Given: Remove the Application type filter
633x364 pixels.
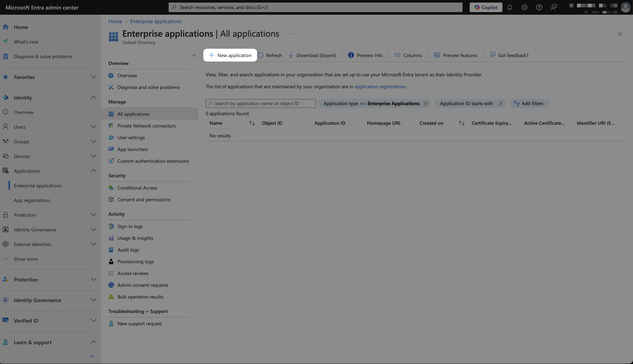Looking at the screenshot, I should 425,103.
